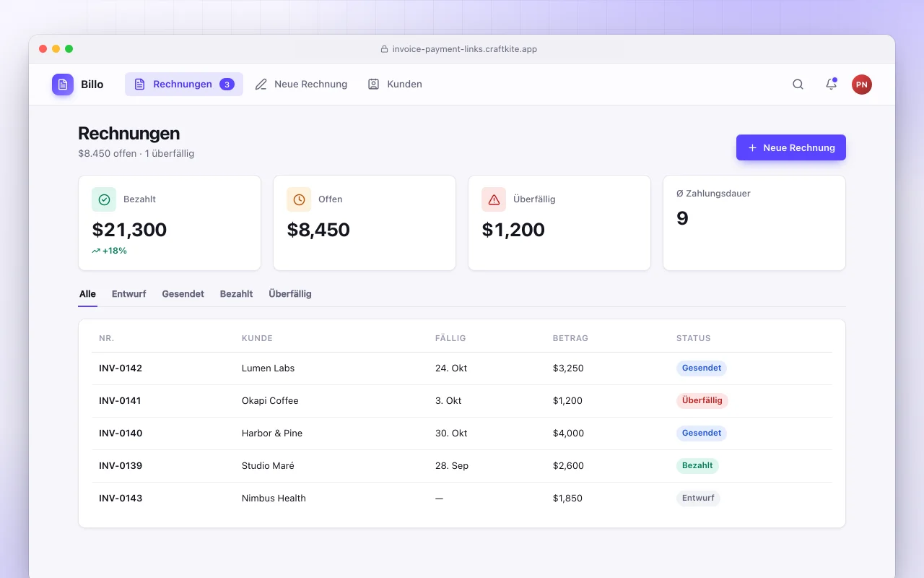Click the lock icon in address bar
The image size is (924, 578).
point(384,49)
